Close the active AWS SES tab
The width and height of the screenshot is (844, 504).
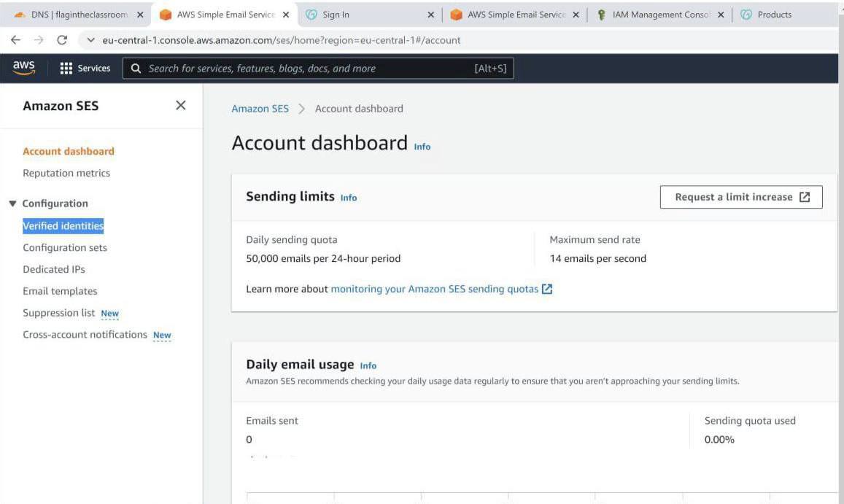point(286,15)
